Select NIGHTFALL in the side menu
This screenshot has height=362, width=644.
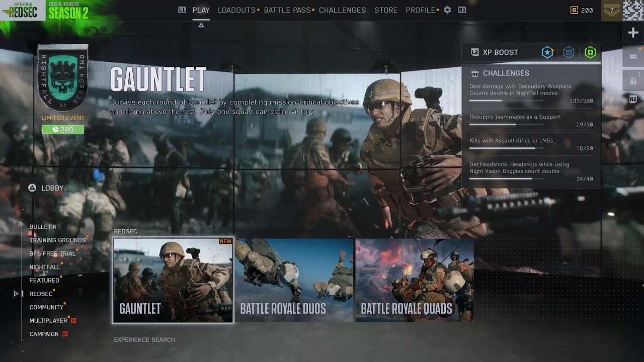click(45, 267)
